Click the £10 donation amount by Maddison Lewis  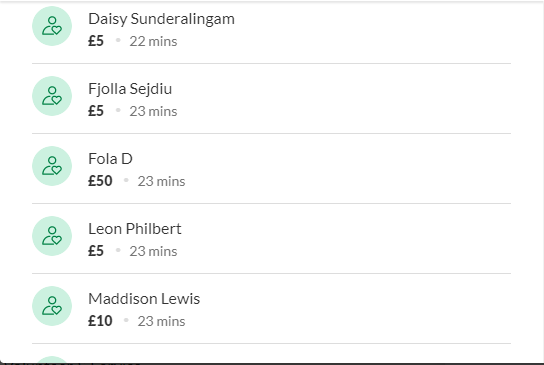100,321
